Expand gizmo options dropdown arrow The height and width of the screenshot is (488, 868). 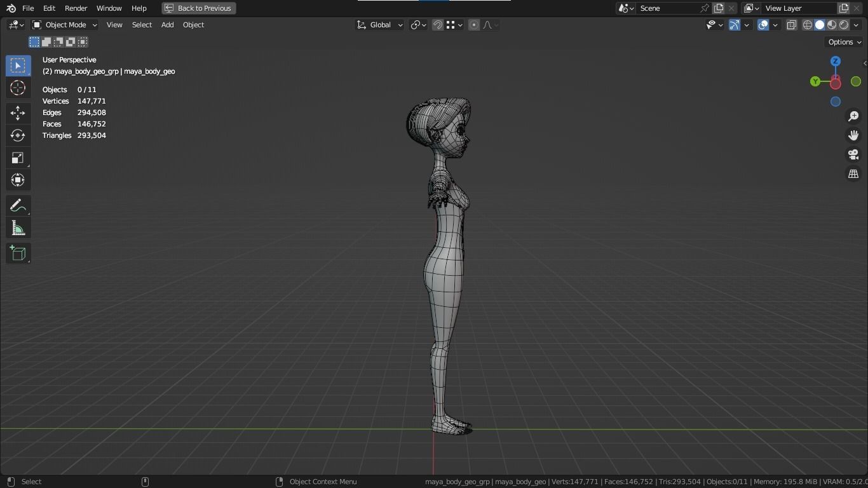(x=747, y=25)
